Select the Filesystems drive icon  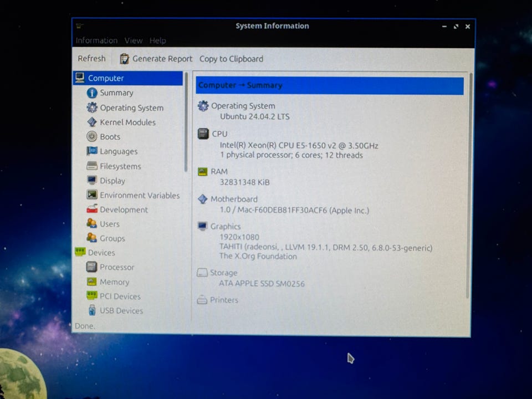[x=92, y=166]
